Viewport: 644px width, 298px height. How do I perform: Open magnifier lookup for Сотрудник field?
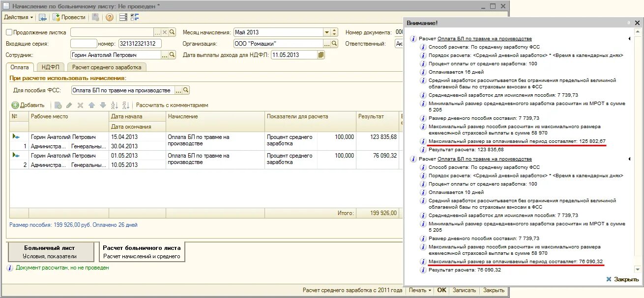(x=172, y=55)
